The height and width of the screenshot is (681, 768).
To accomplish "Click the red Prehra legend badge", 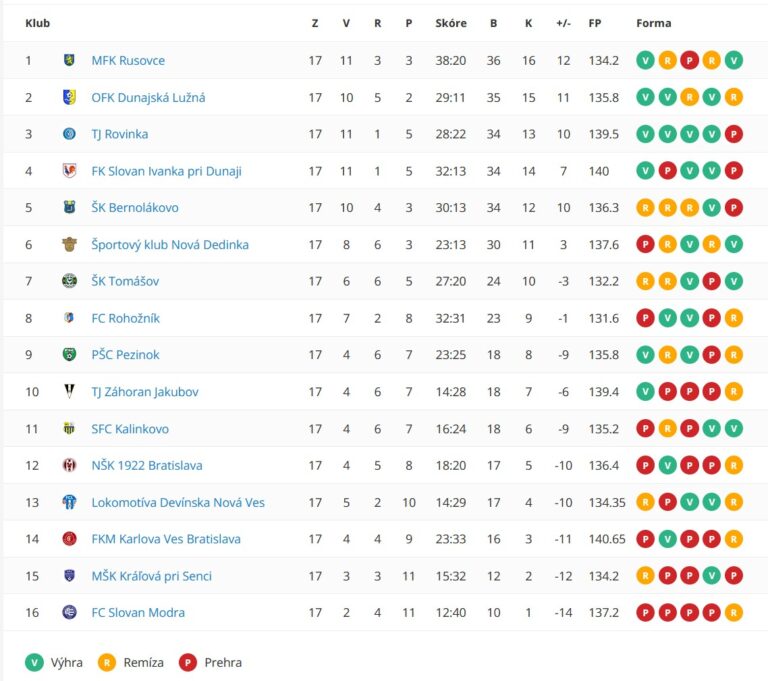I will pos(187,662).
